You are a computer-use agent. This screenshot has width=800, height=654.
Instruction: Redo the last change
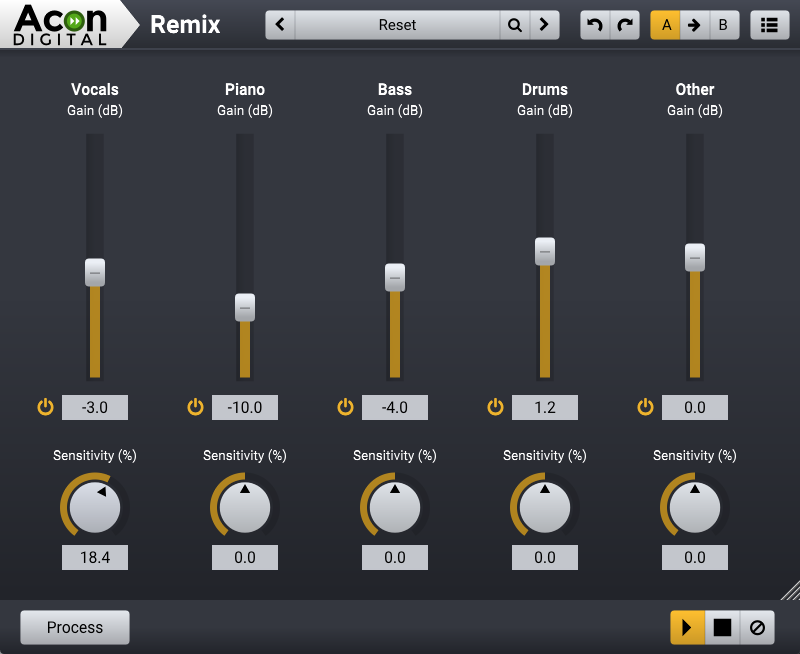click(625, 24)
